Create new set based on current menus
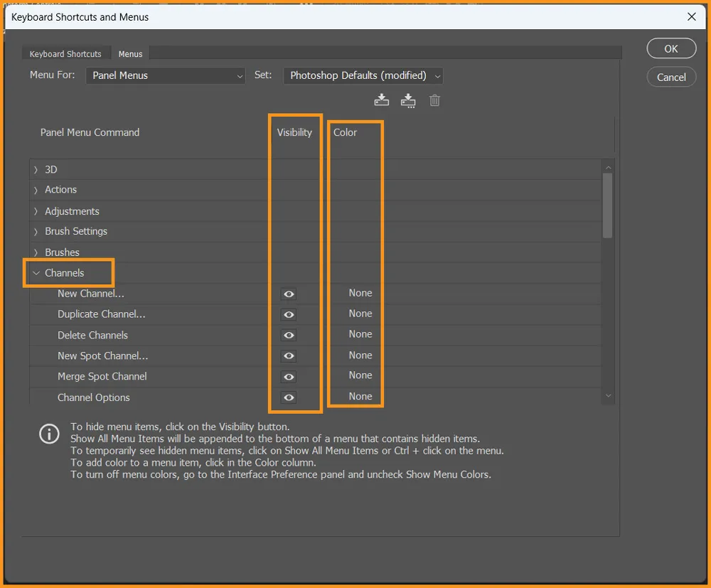This screenshot has width=711, height=588. 408,100
